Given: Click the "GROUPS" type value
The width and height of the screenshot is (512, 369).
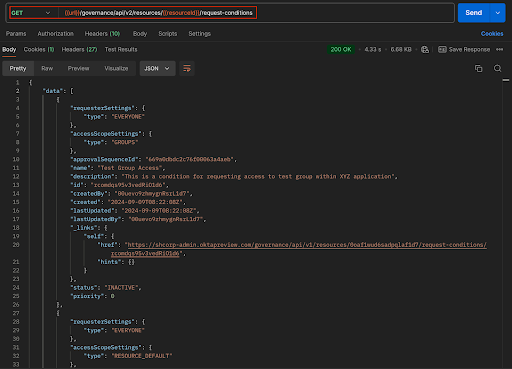Looking at the screenshot, I should [125, 142].
